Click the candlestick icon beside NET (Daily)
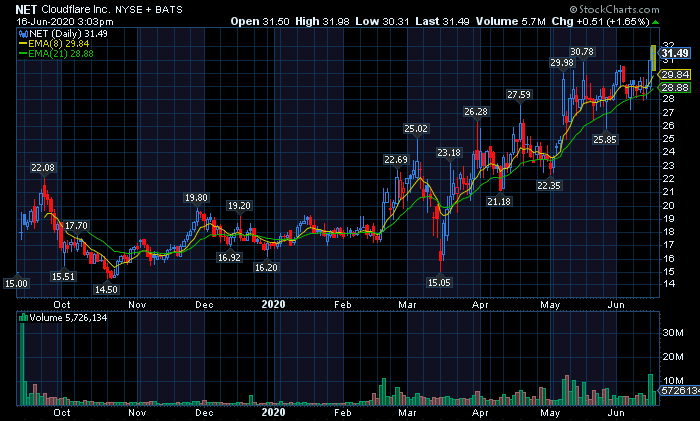The height and width of the screenshot is (421, 700). tap(23, 34)
